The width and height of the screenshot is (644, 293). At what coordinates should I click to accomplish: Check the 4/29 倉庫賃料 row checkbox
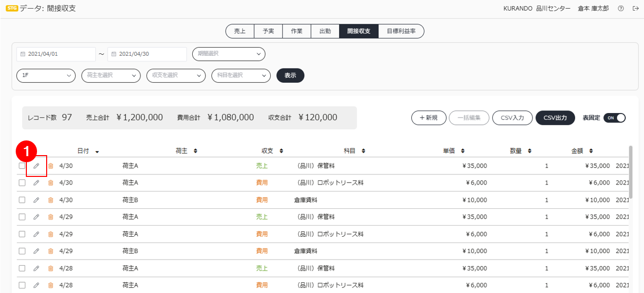tap(22, 251)
